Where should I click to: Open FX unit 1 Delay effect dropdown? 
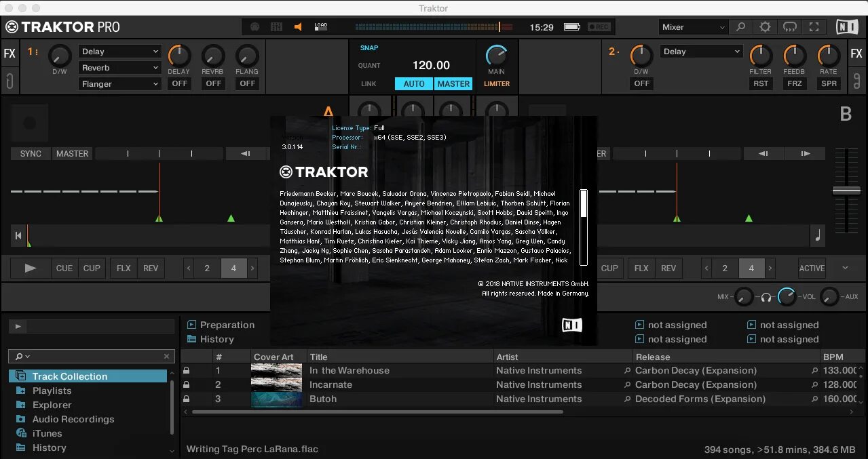coord(120,52)
